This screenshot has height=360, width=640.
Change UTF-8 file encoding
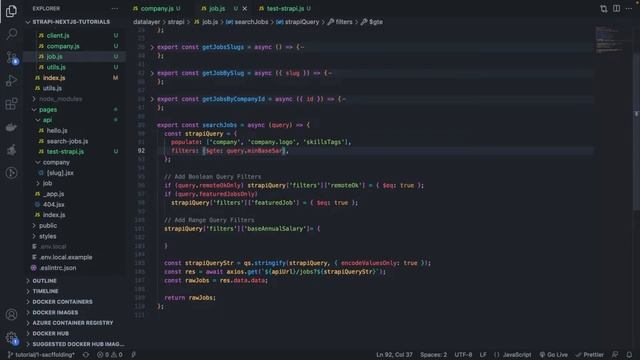(x=463, y=355)
